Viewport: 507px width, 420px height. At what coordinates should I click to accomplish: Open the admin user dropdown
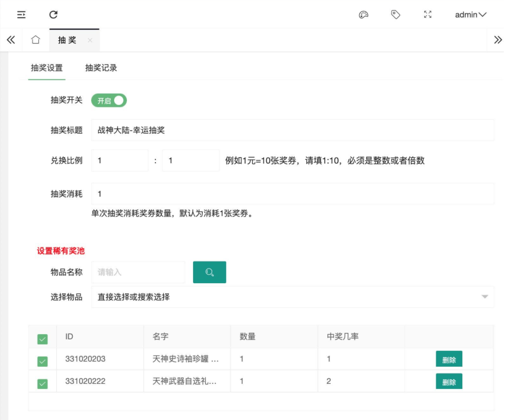[470, 15]
